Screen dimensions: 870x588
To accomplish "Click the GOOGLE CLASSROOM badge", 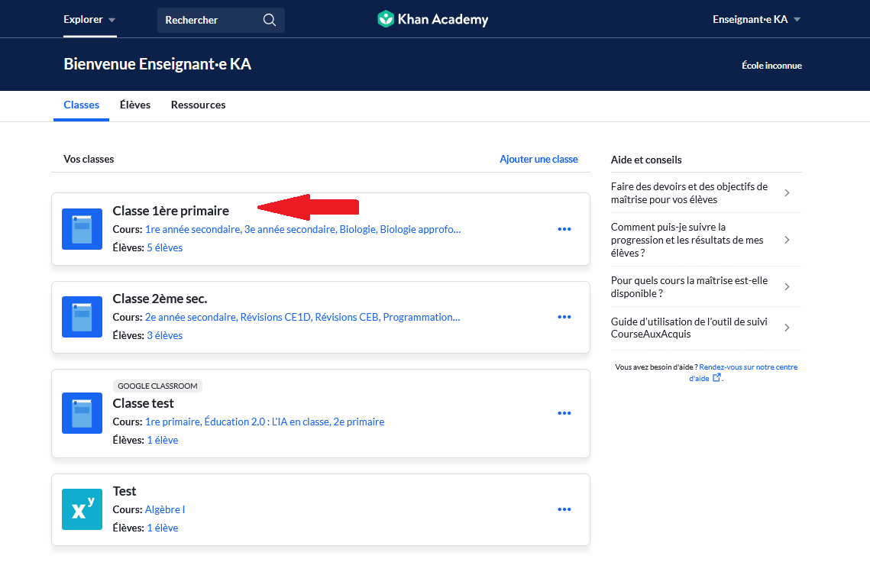I will [157, 386].
